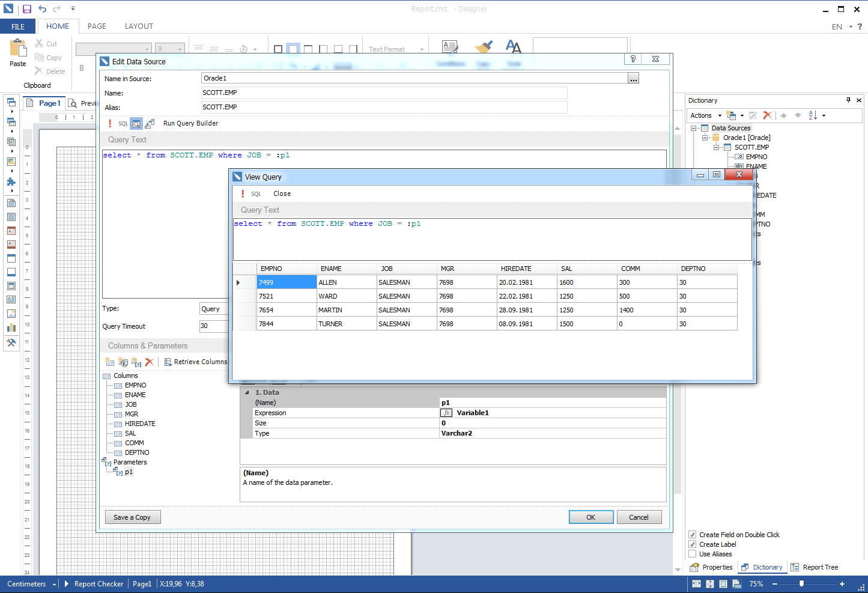This screenshot has height=593, width=868.
Task: Switch to the LAYOUT ribbon tab
Action: click(139, 26)
